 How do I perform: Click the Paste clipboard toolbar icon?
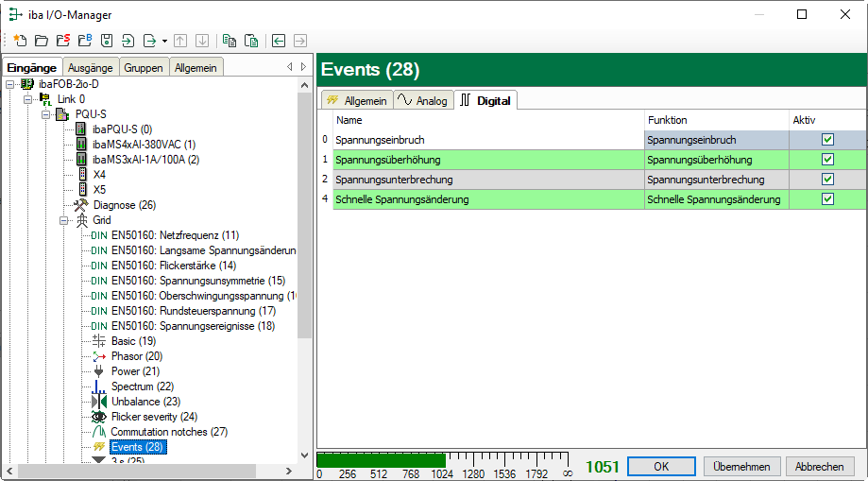(x=251, y=41)
